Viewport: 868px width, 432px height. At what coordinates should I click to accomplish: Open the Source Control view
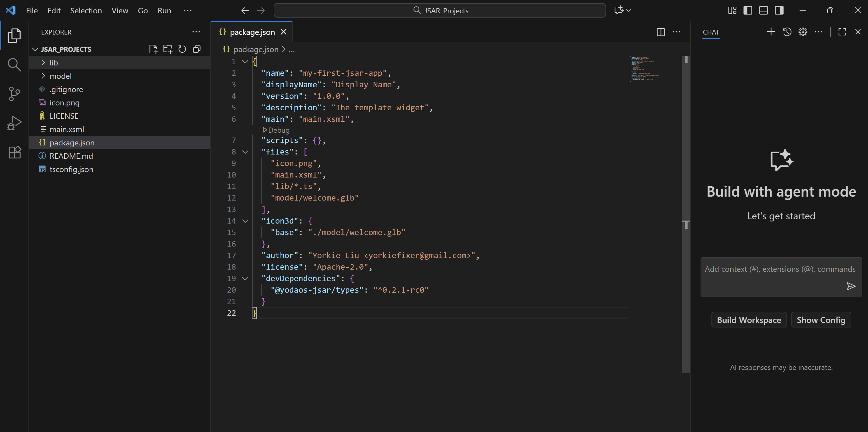pyautogui.click(x=14, y=94)
